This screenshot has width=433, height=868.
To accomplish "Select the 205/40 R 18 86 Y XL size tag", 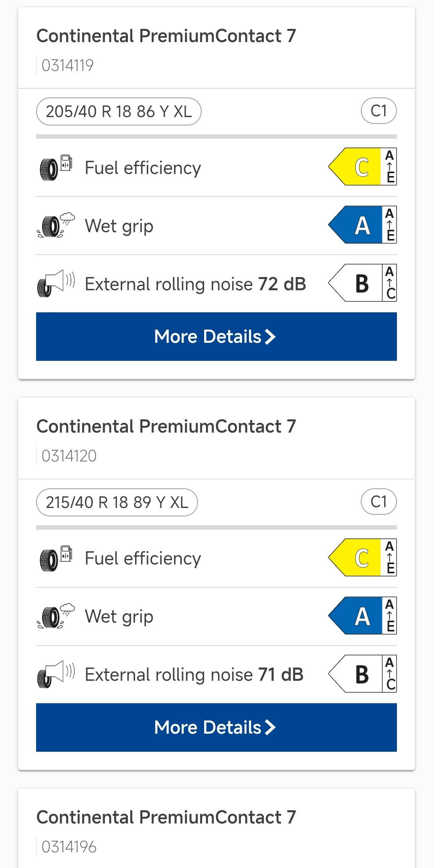I will click(x=119, y=111).
